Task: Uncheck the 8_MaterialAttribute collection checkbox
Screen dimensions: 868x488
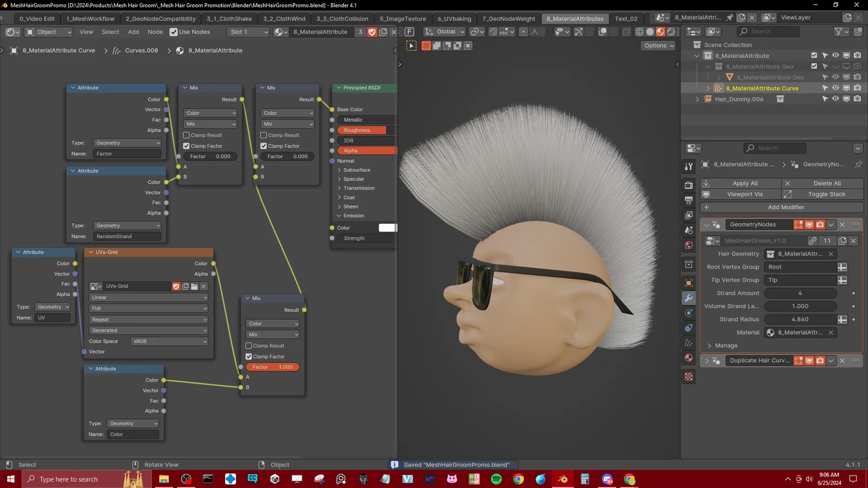Action: pyautogui.click(x=814, y=55)
